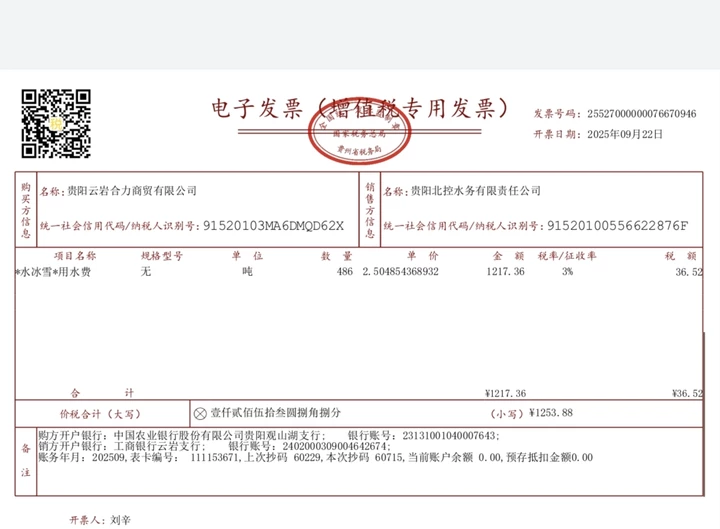
Task: Select buyer tax ID 91520103MA6DMQD62X
Action: (x=273, y=226)
